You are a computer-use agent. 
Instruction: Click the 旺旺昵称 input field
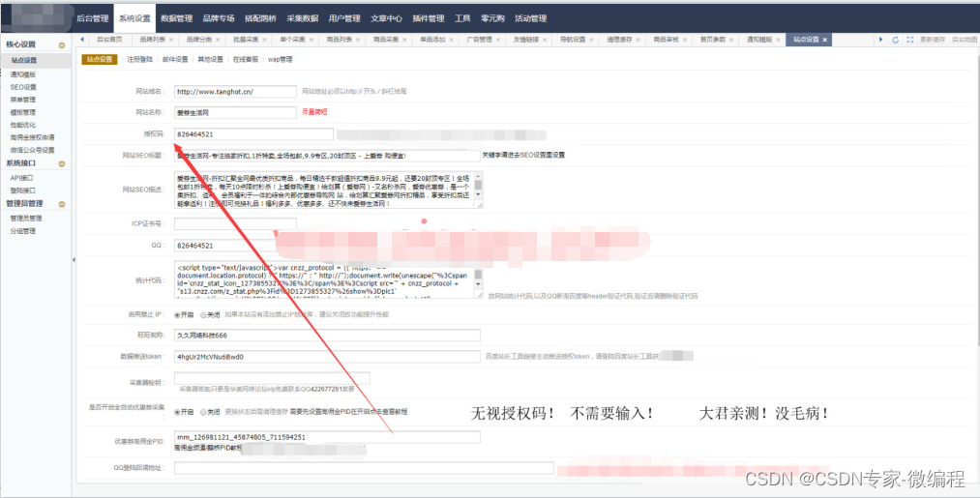coord(327,335)
